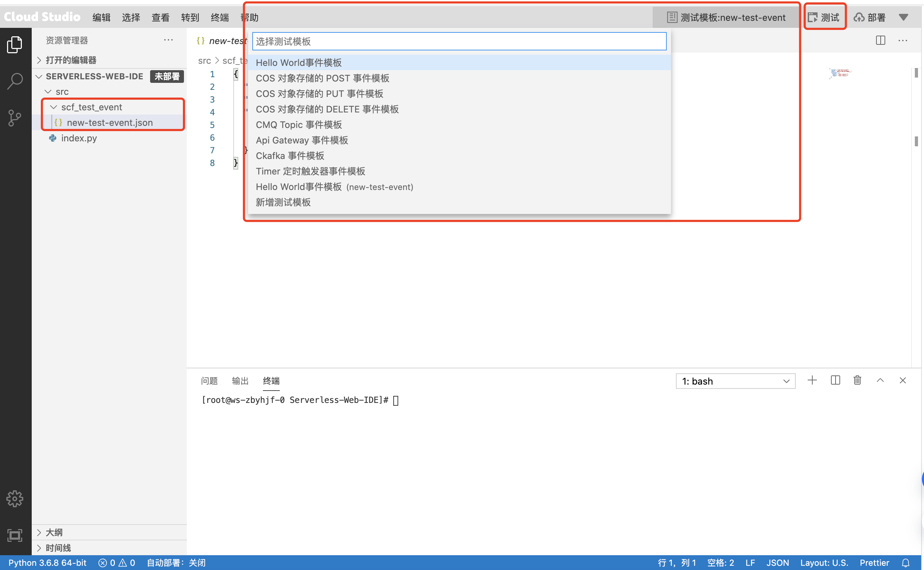The image size is (924, 570).
Task: Select Timer 定时触发器事件模板
Action: coord(459,171)
